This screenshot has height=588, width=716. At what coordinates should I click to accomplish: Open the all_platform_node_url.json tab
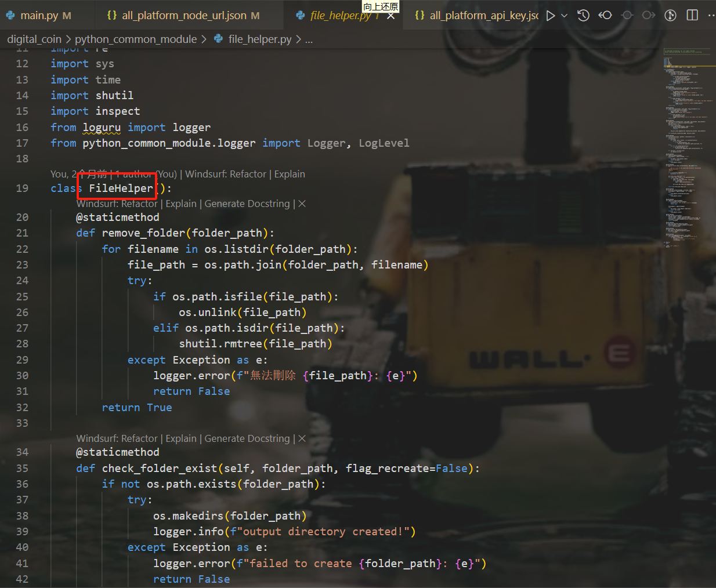pyautogui.click(x=183, y=16)
